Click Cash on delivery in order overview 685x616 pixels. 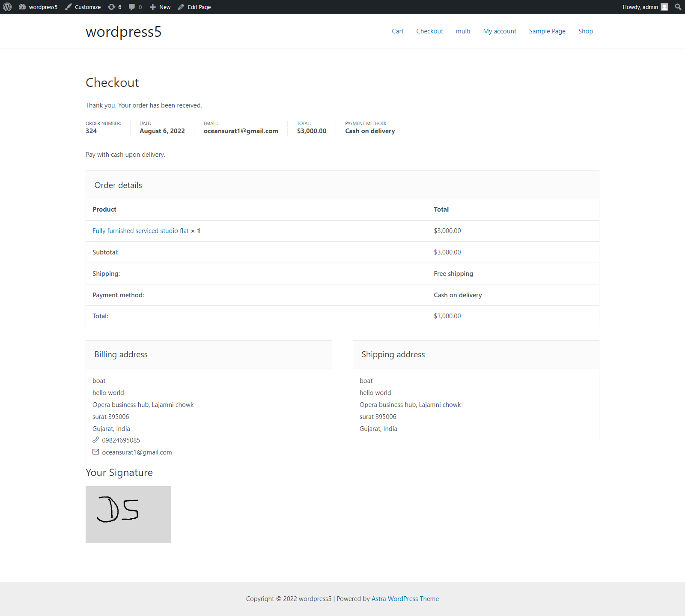pos(370,131)
